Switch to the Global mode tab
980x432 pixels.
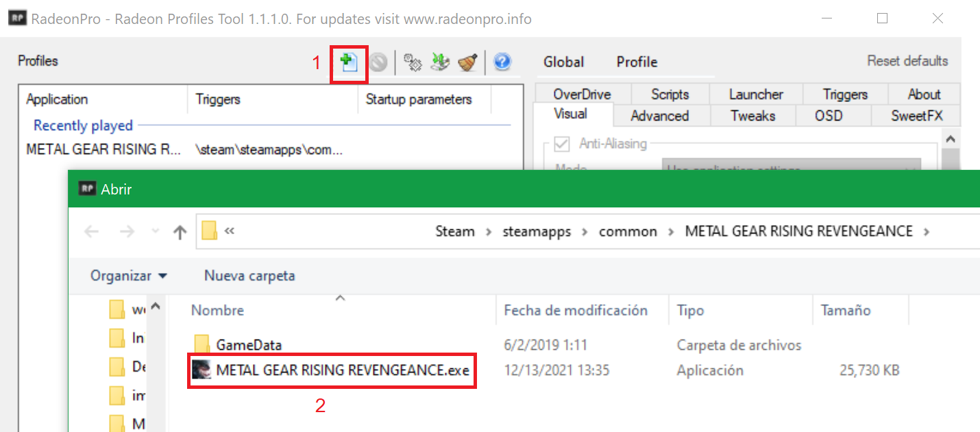[563, 62]
